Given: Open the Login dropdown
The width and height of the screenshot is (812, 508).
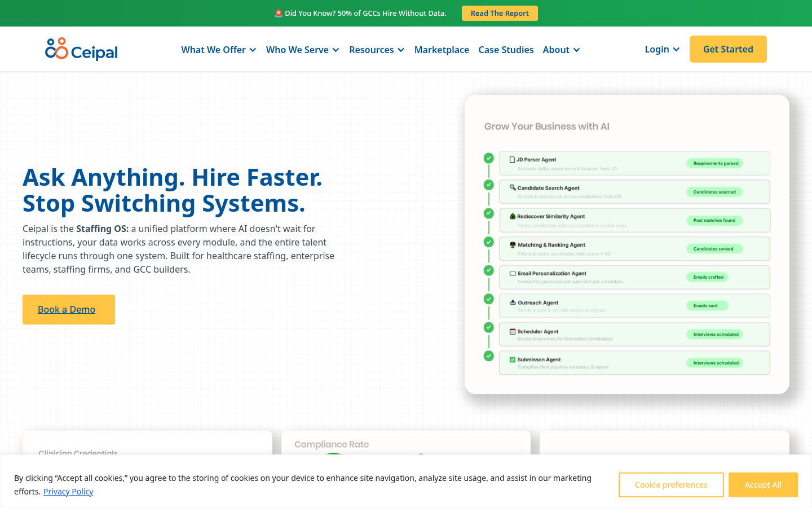Looking at the screenshot, I should pyautogui.click(x=662, y=49).
